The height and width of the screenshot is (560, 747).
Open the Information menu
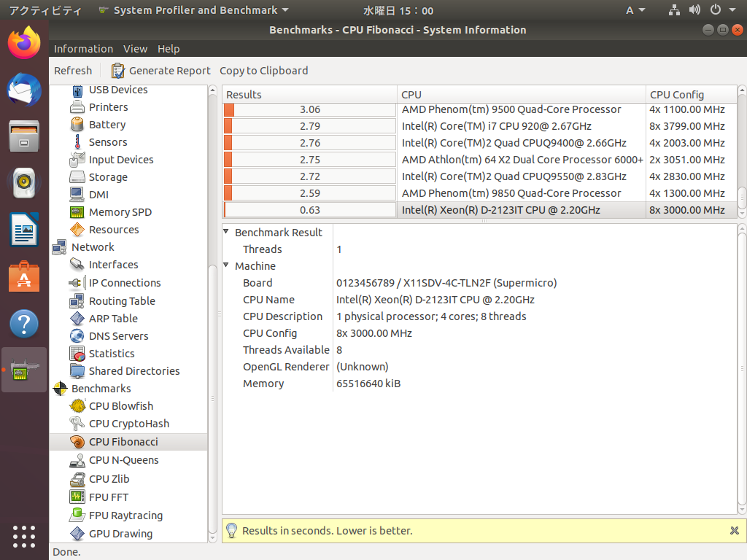[x=83, y=49]
